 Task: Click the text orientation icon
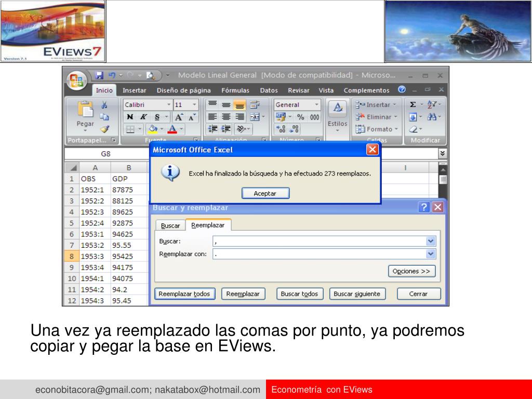(x=241, y=129)
